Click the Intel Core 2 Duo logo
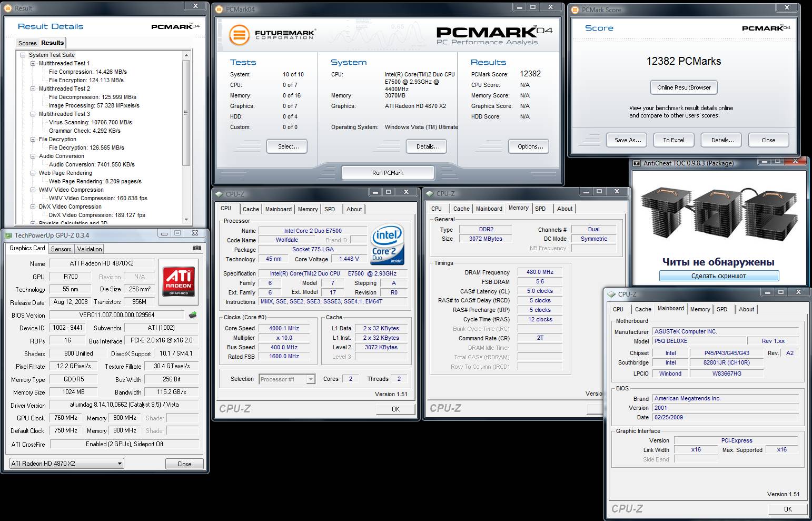The width and height of the screenshot is (812, 521). 388,244
